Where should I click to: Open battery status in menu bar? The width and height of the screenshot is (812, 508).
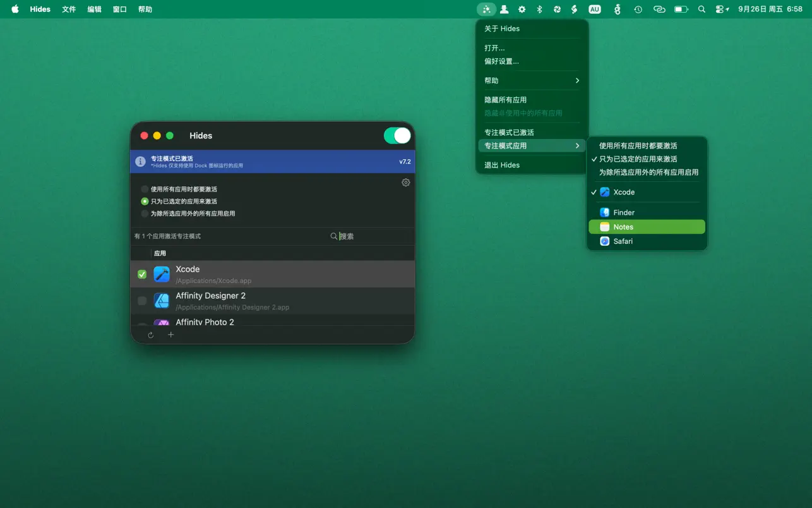tap(681, 9)
